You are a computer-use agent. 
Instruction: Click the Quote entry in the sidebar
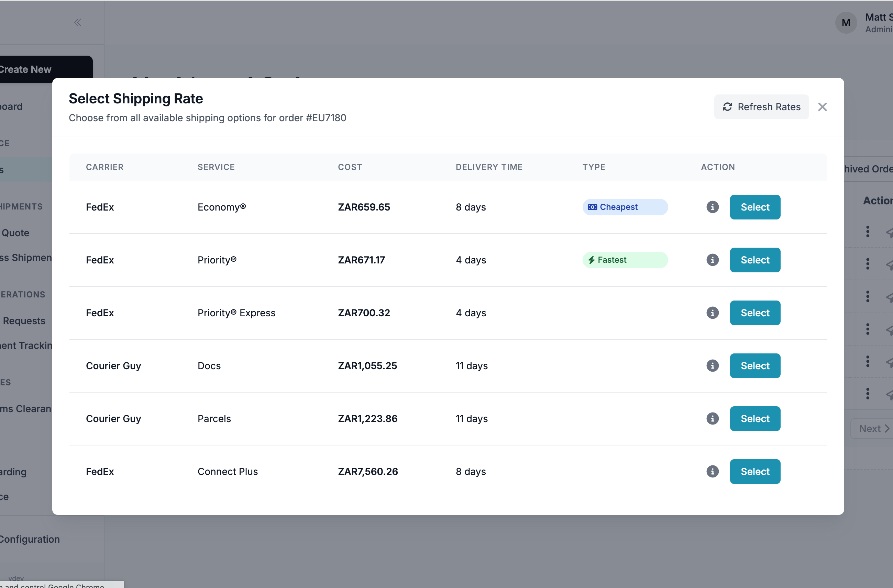[15, 233]
